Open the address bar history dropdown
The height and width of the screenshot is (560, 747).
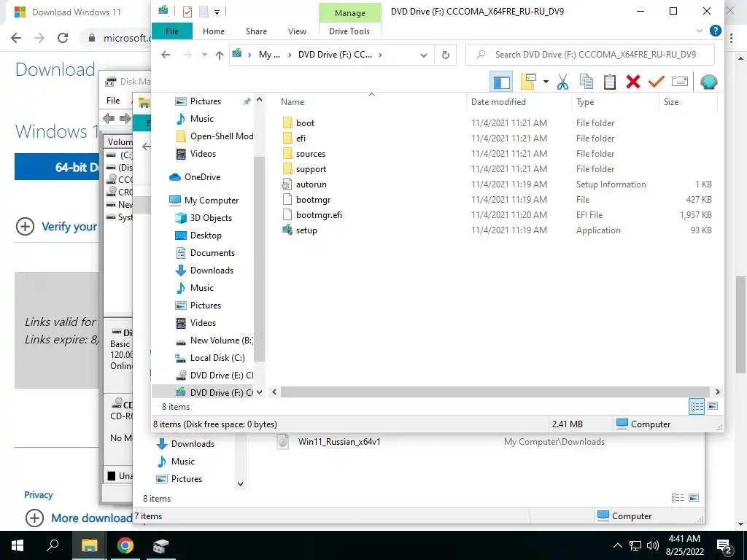click(x=424, y=55)
